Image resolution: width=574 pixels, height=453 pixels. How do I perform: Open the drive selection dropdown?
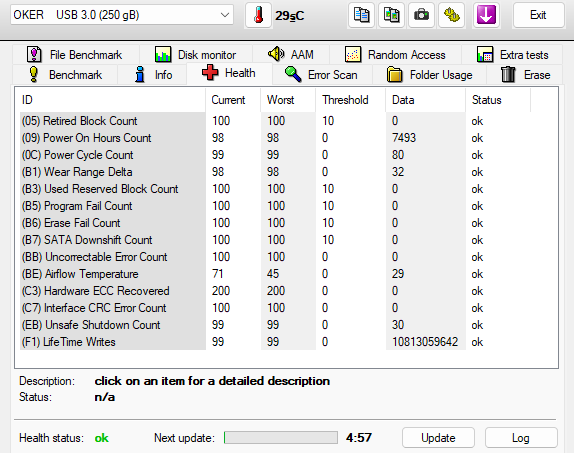click(x=122, y=15)
